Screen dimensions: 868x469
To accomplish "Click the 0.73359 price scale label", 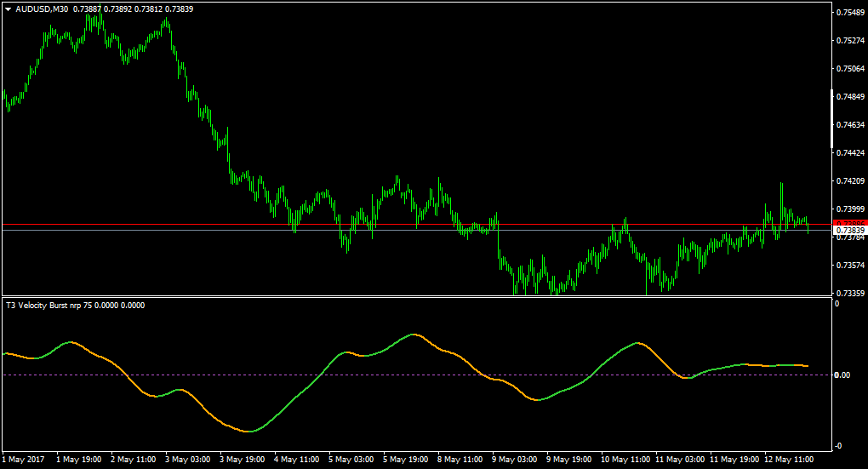I will coord(850,293).
